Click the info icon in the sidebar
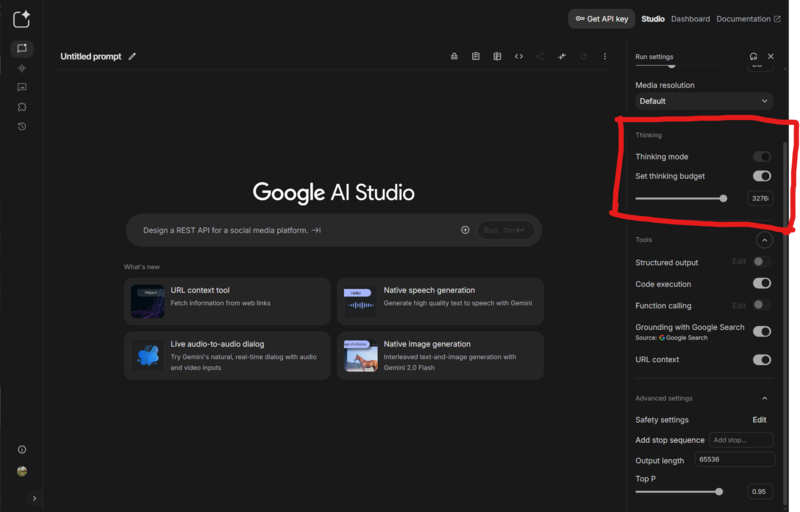 (x=22, y=449)
